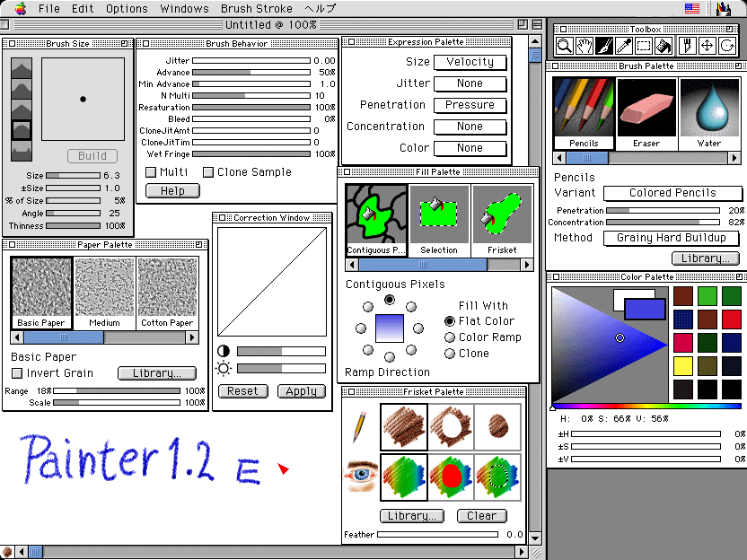Select the fully filled brown scribble frisket icon

(x=404, y=427)
